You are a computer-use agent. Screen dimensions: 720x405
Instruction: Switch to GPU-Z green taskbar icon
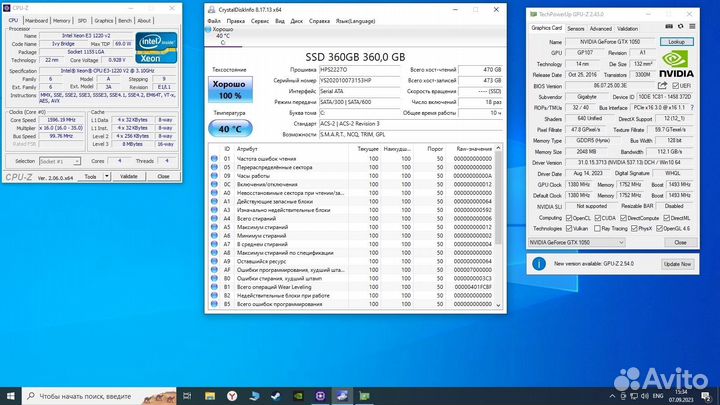tap(364, 396)
